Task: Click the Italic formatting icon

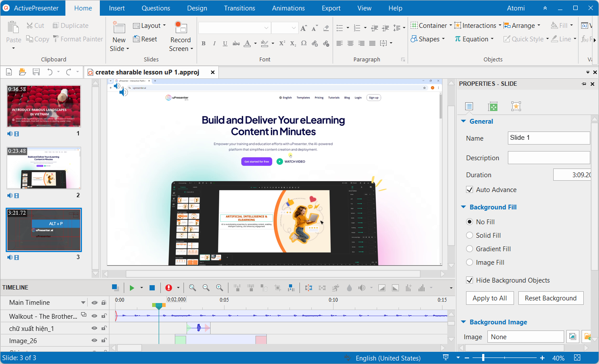Action: (214, 44)
